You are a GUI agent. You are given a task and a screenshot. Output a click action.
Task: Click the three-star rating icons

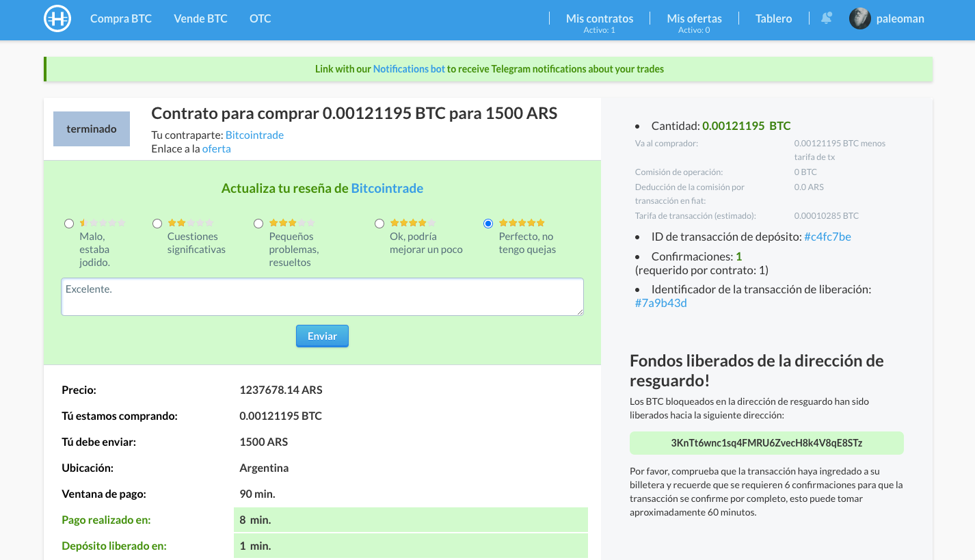(x=292, y=223)
